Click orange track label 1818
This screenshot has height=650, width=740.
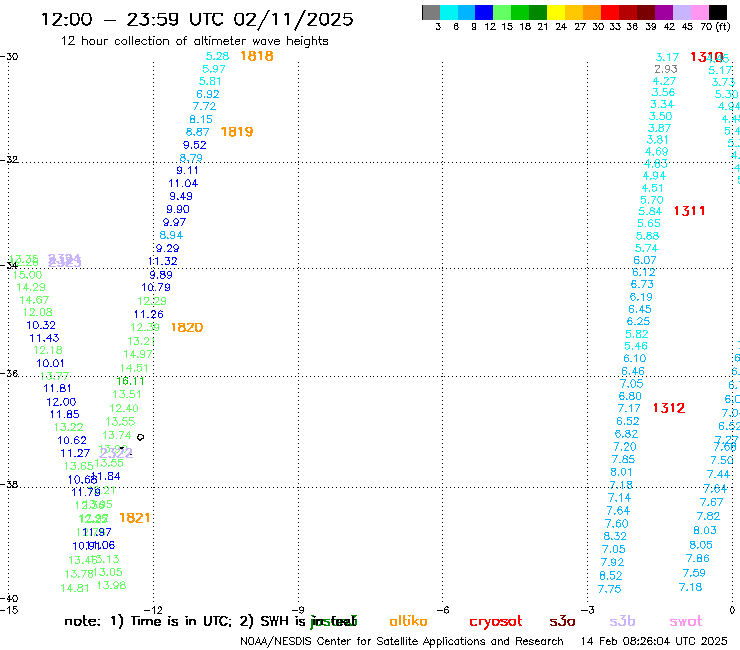coord(257,56)
